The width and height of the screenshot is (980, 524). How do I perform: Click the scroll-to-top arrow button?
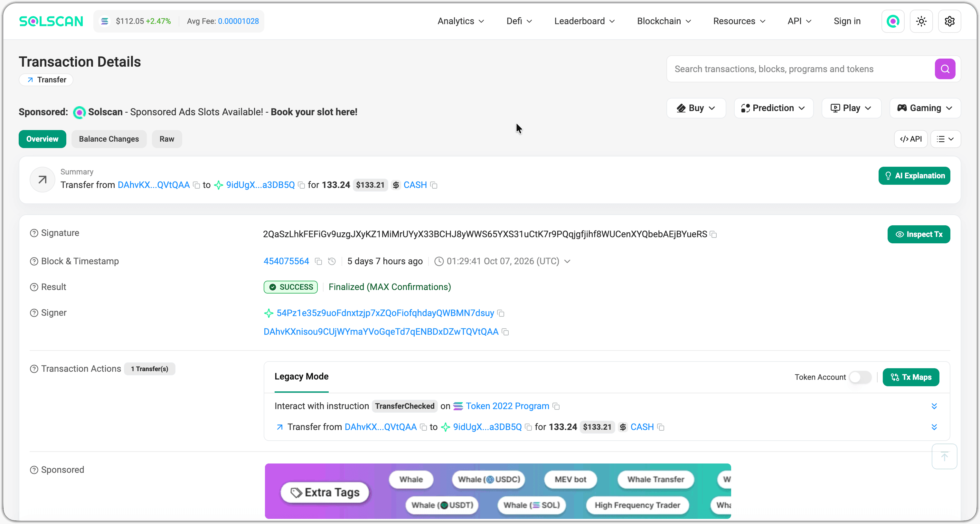tap(944, 456)
